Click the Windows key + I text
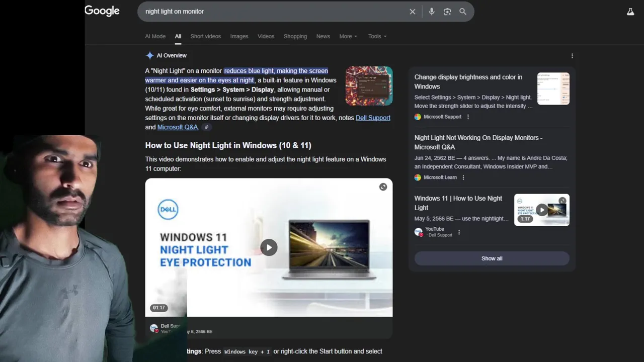Screen dimensions: 644x362 pos(247,351)
